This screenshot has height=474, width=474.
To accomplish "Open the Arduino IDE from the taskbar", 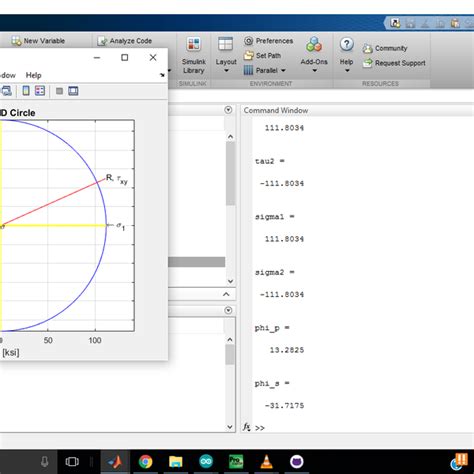I will [x=206, y=462].
